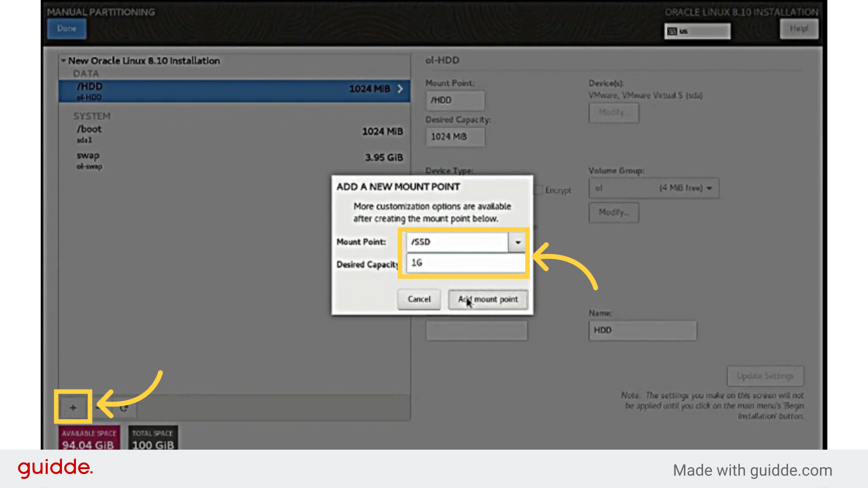
Task: Collapse the New Oracle Linux 8.10 Installation tree
Action: [x=63, y=61]
